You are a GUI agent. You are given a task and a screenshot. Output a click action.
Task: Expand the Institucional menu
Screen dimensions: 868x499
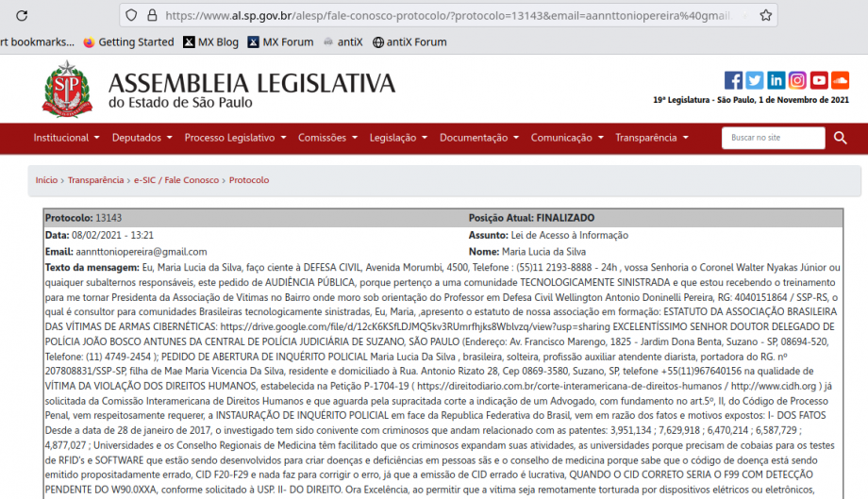66,138
